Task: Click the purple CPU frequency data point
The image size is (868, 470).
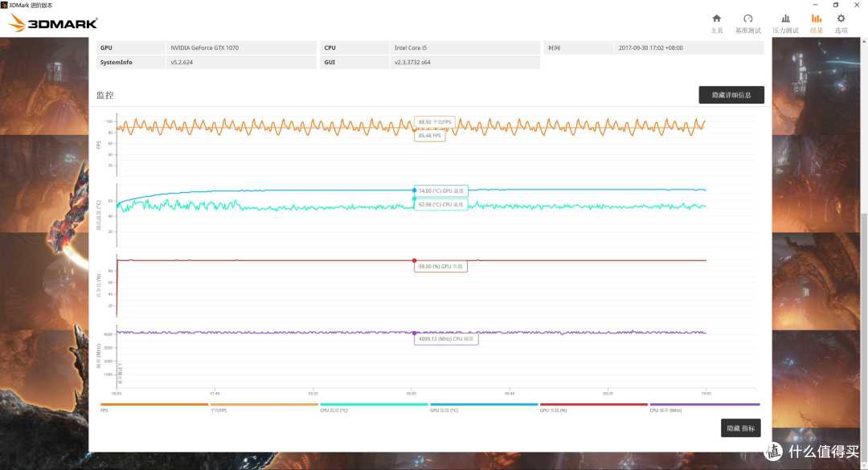Action: coord(414,333)
